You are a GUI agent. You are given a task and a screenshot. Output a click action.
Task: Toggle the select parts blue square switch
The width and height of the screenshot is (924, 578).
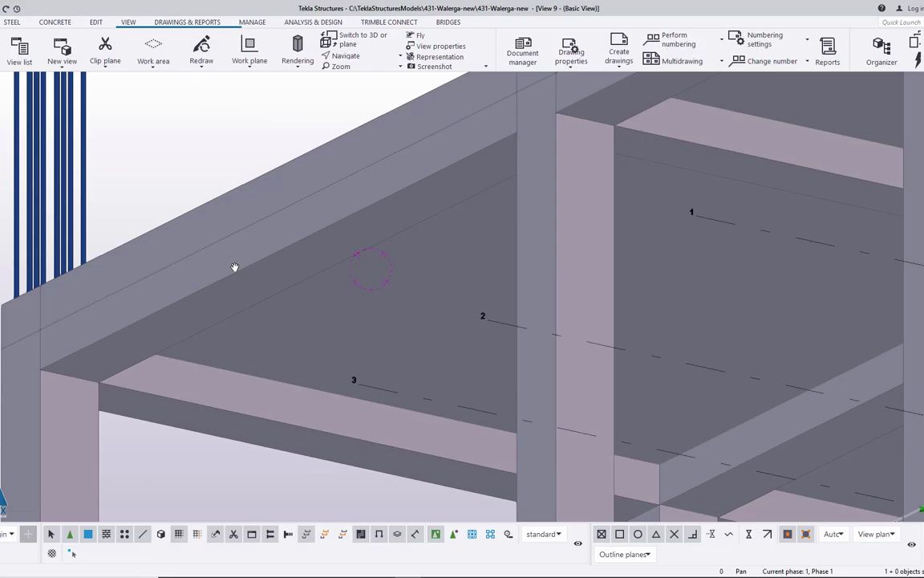[87, 535]
